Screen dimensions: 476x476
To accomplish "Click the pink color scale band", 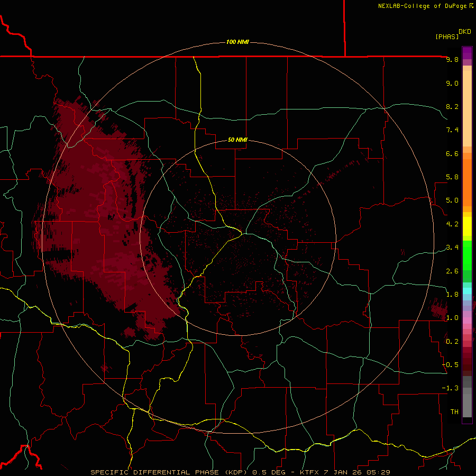I will [467, 320].
